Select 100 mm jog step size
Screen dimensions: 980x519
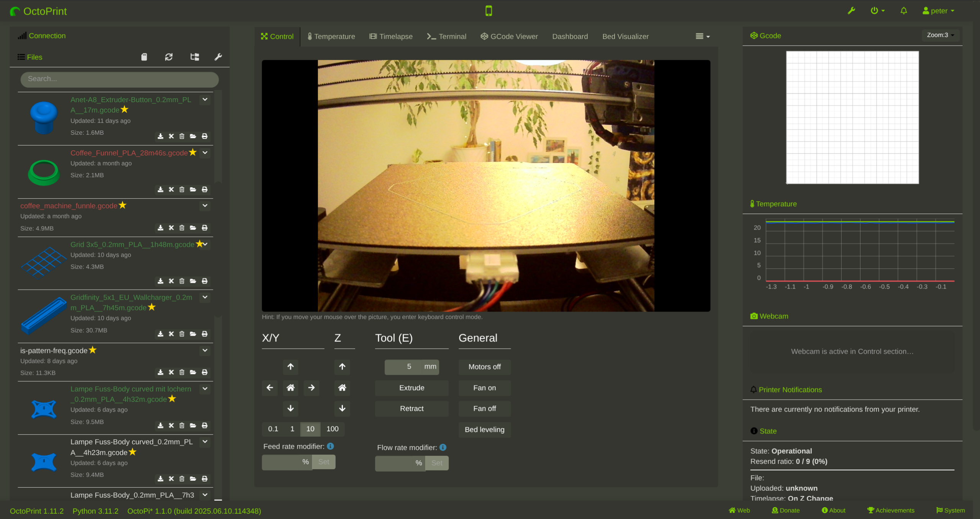(x=332, y=429)
